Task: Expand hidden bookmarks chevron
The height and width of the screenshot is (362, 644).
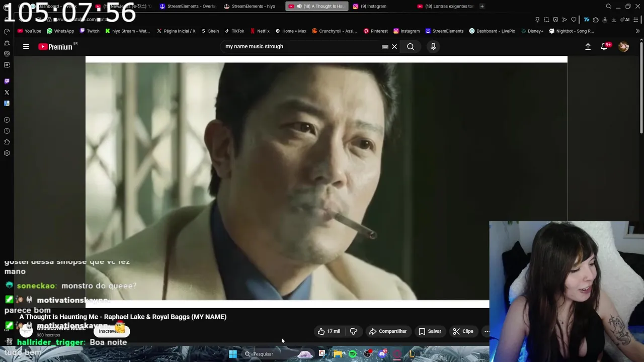Action: pos(637,31)
